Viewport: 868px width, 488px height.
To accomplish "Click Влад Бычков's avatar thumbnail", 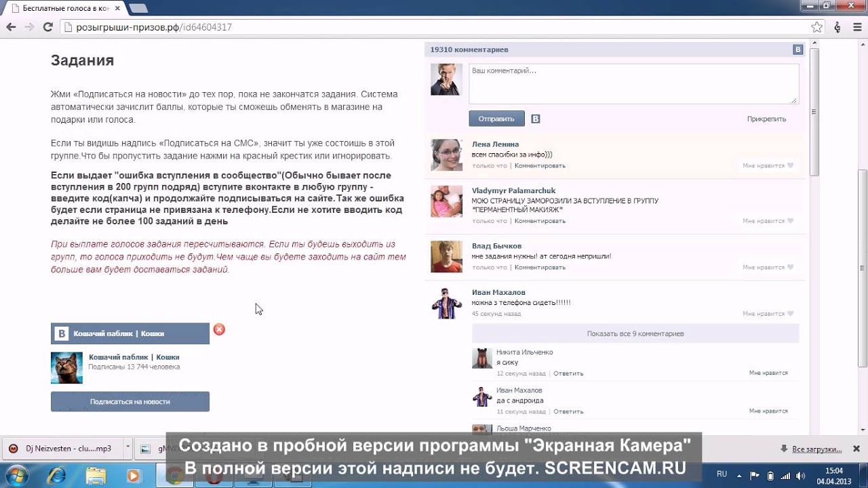I will coord(446,256).
